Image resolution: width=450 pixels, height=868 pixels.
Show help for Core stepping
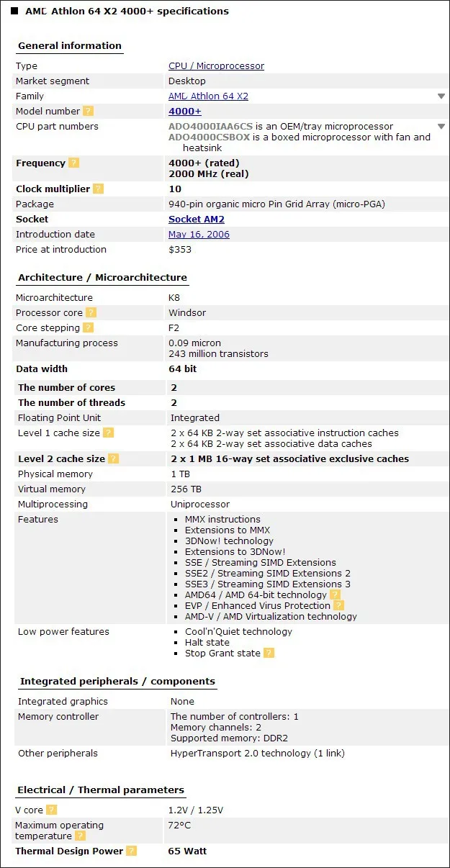click(88, 327)
